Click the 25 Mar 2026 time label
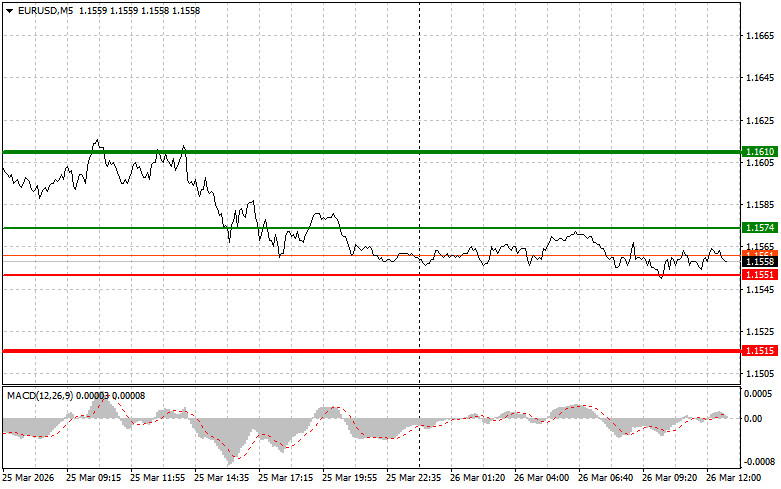Viewport: 781px width, 489px height. point(28,478)
